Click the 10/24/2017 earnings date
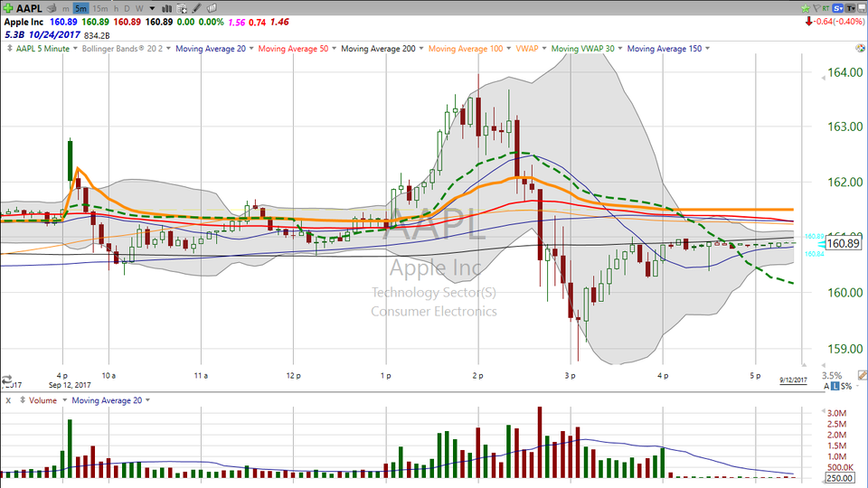This screenshot has height=488, width=868. pos(54,35)
